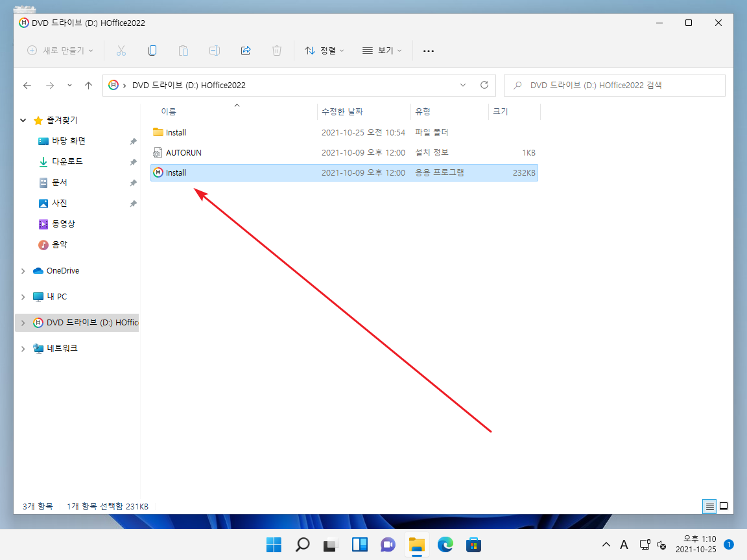Select the Install folder row
The image size is (747, 560).
coord(344,132)
